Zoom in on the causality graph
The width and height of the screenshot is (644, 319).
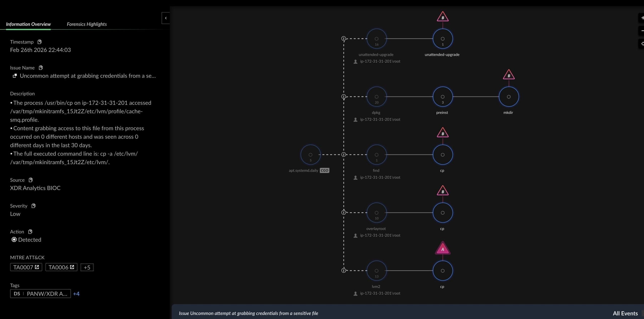click(641, 18)
